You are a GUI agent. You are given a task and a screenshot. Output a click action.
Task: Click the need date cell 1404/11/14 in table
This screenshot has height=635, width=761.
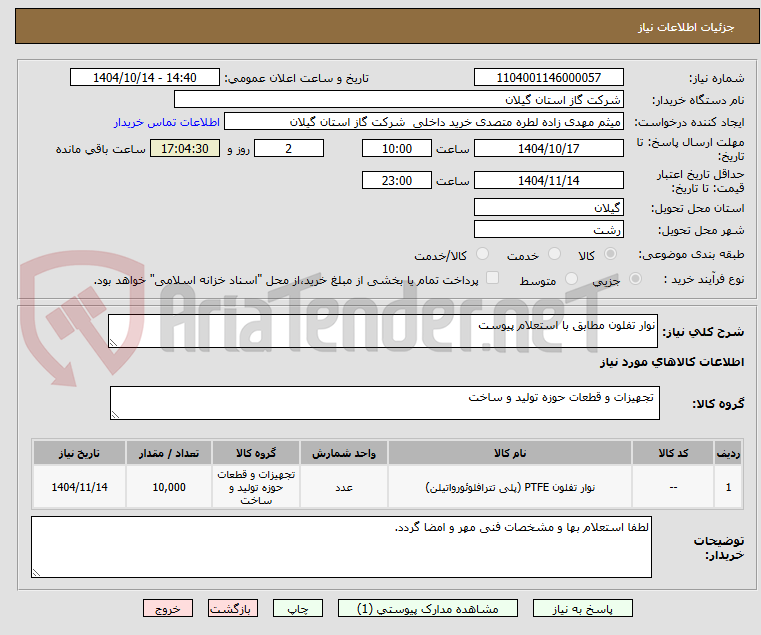(x=80, y=487)
